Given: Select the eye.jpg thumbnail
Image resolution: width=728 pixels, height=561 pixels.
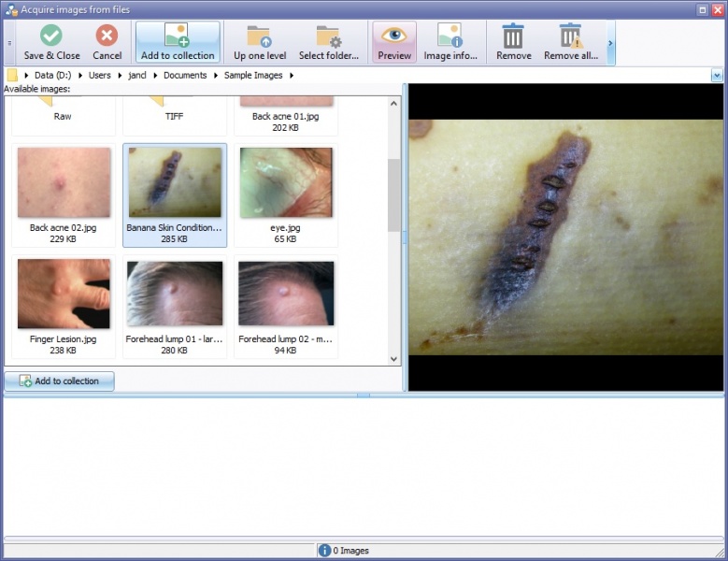Looking at the screenshot, I should [x=286, y=195].
